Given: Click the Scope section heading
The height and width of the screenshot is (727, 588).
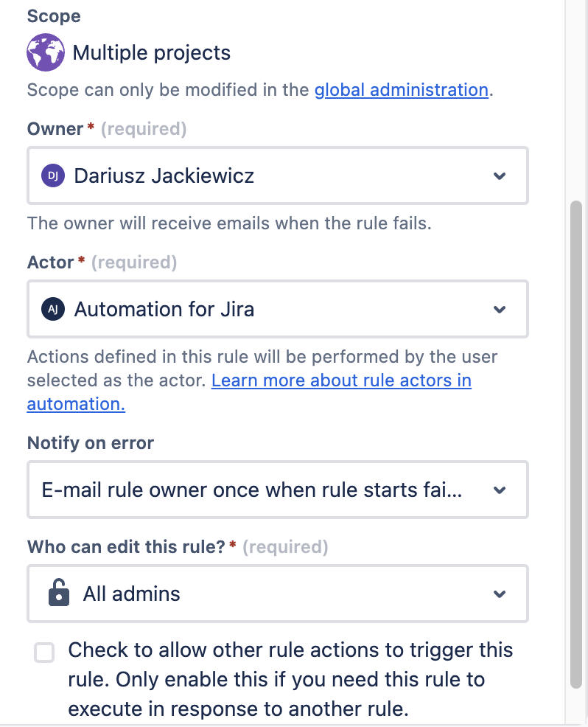Looking at the screenshot, I should coord(53,15).
